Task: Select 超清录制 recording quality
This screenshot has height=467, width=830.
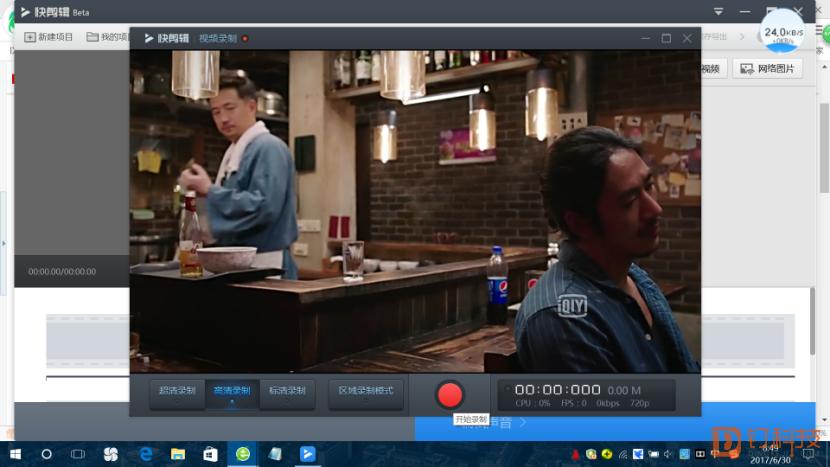Action: click(177, 393)
